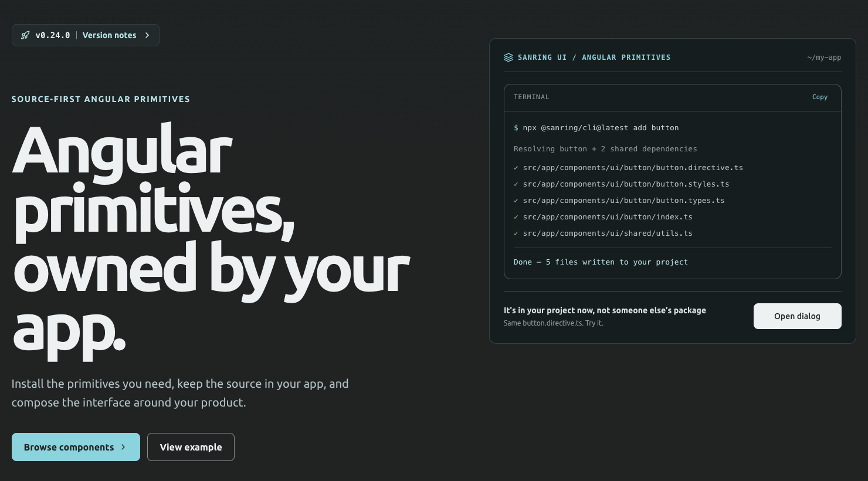Open the dialog with Open dialog button
This screenshot has width=868, height=481.
pyautogui.click(x=797, y=316)
